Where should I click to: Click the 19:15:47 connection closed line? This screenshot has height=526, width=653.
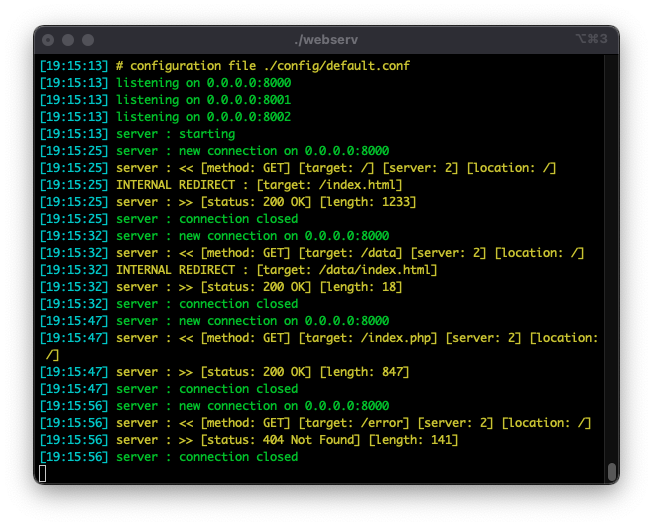[x=169, y=389]
